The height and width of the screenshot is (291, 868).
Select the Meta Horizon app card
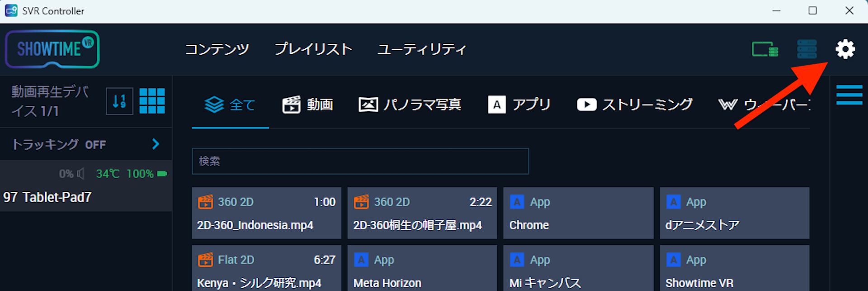(422, 268)
